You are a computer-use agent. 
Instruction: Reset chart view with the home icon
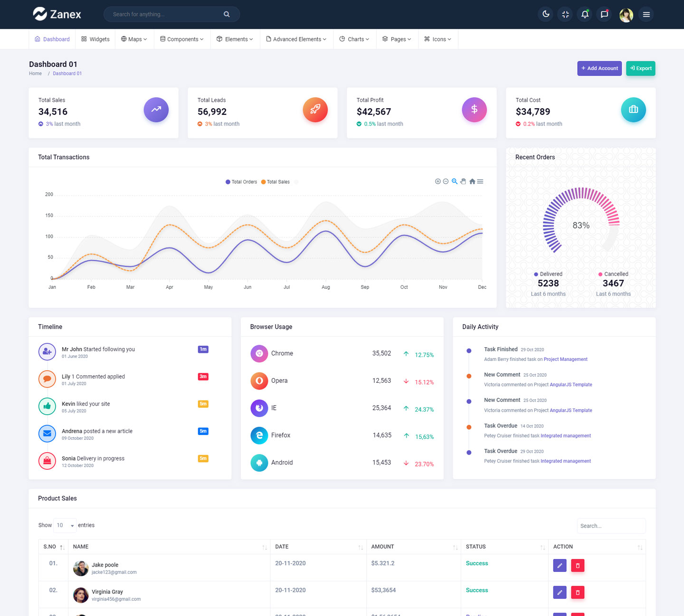pos(472,181)
